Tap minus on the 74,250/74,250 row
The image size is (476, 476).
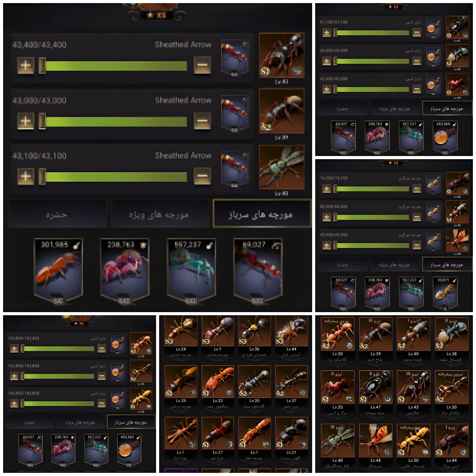(417, 188)
